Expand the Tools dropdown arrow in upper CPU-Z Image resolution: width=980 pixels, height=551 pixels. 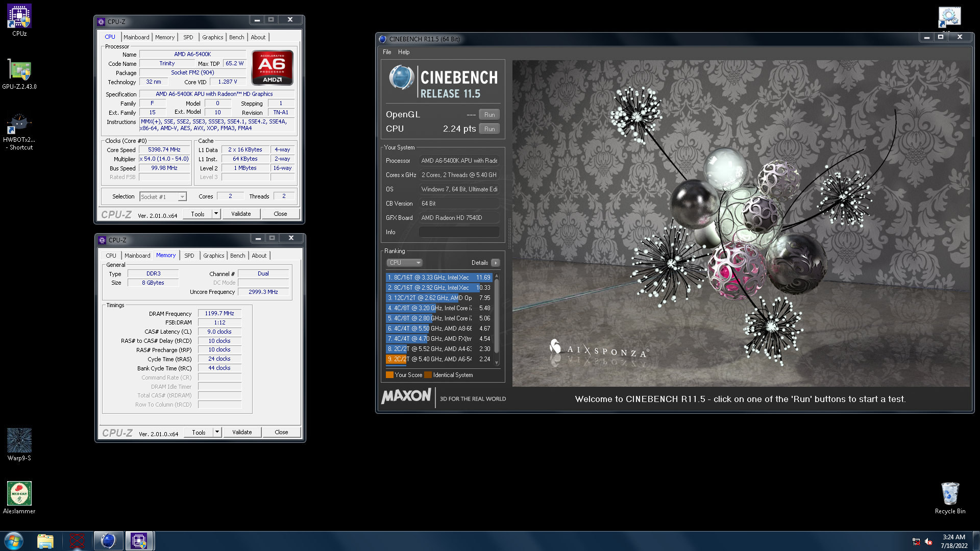(216, 214)
